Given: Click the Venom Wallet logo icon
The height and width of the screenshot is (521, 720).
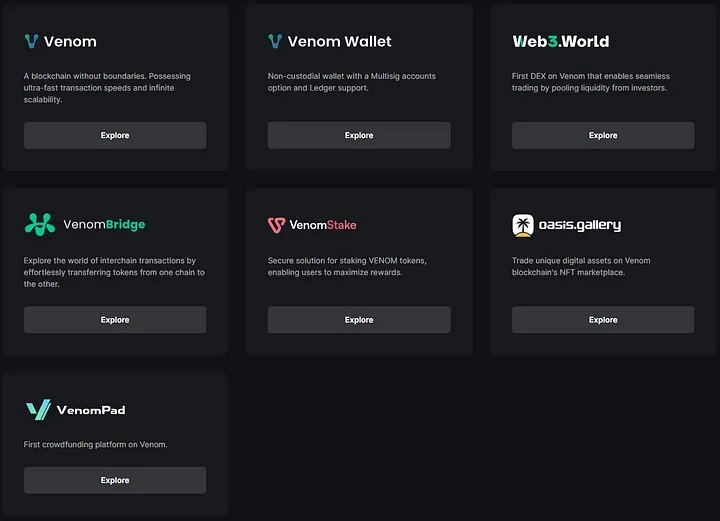Looking at the screenshot, I should [275, 41].
